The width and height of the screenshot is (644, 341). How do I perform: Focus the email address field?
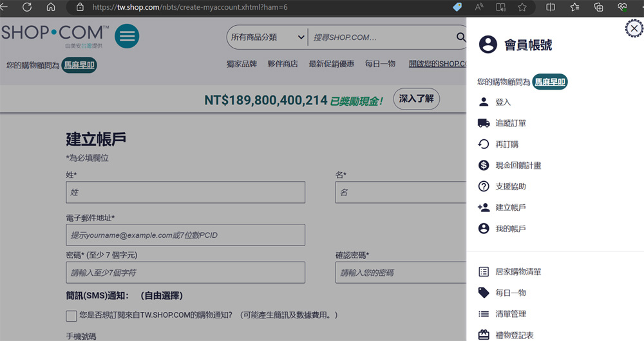[185, 235]
